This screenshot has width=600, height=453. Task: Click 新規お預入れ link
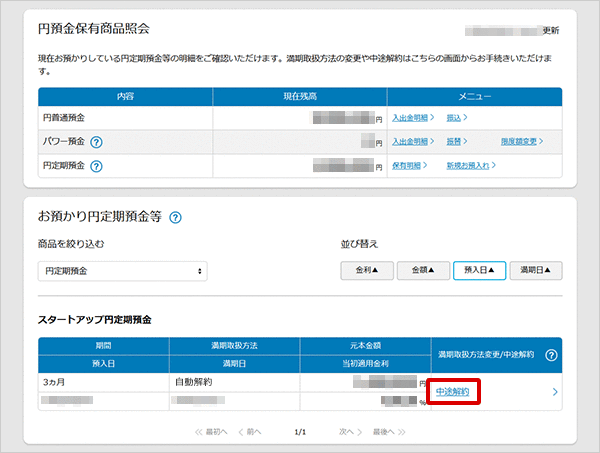tap(467, 165)
